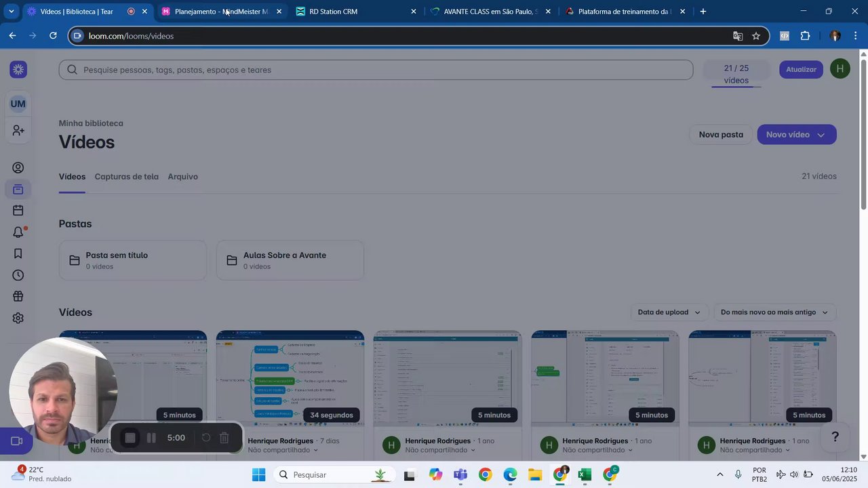Open the settings gear icon in sidebar

(18, 318)
